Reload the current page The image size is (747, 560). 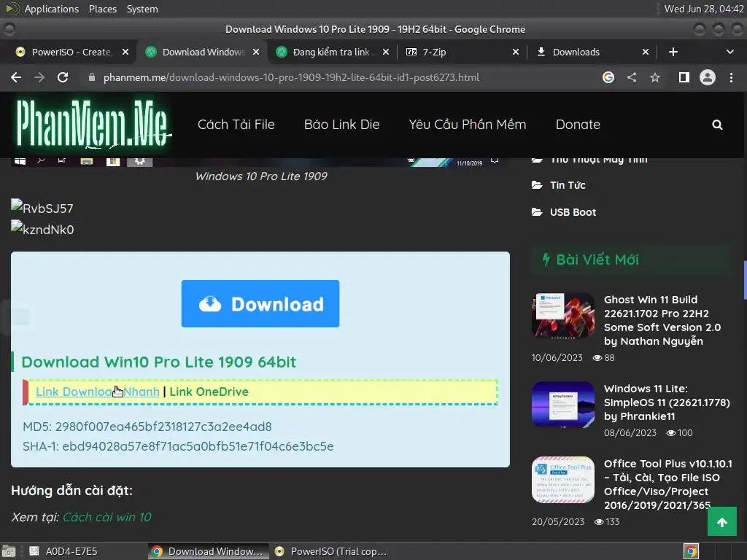(63, 77)
